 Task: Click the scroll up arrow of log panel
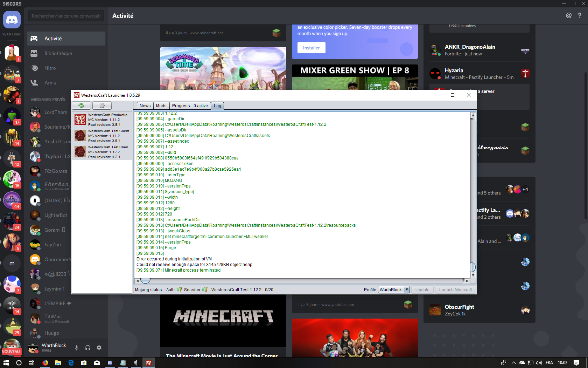473,115
